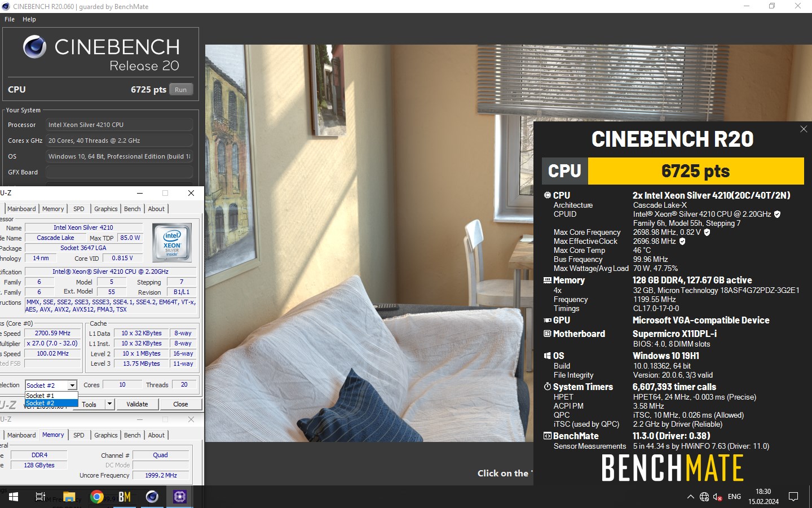
Task: Open the Help menu in Cinebench
Action: point(29,19)
